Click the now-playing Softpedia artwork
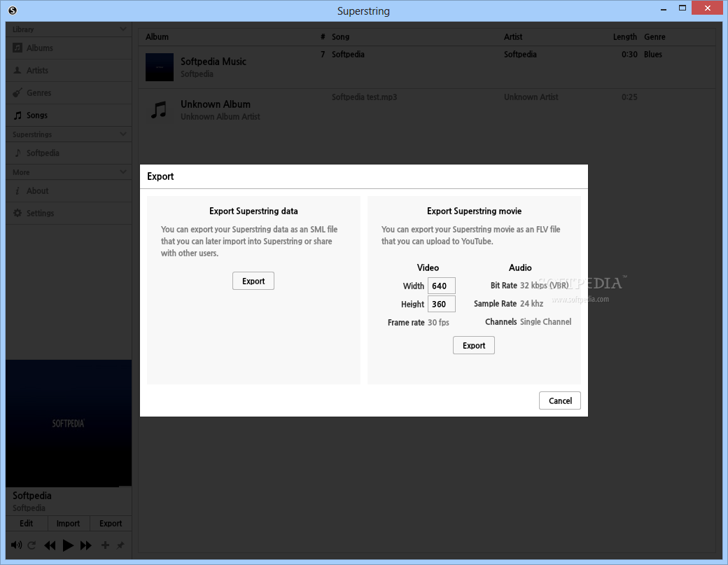Screen dimensions: 728x565 (69, 424)
